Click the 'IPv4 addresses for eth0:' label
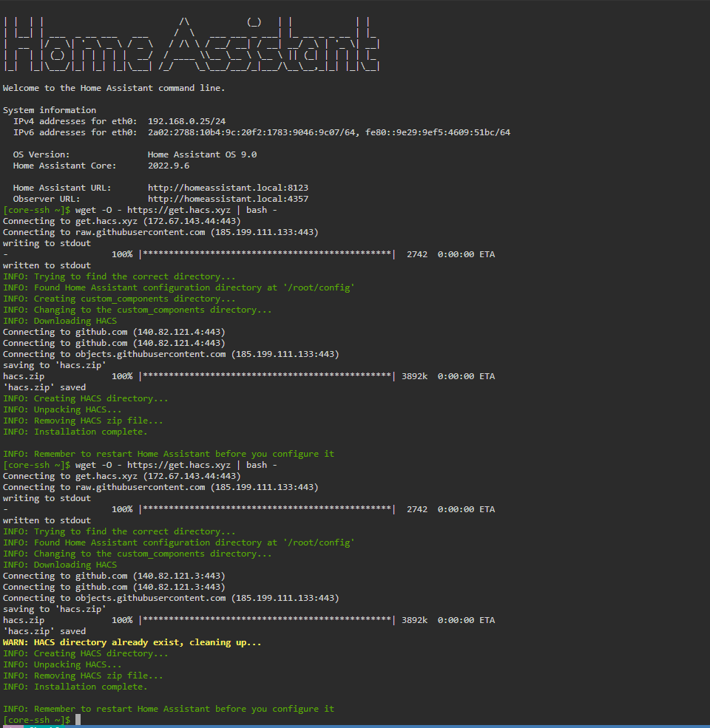Image resolution: width=710 pixels, height=728 pixels. pyautogui.click(x=75, y=121)
